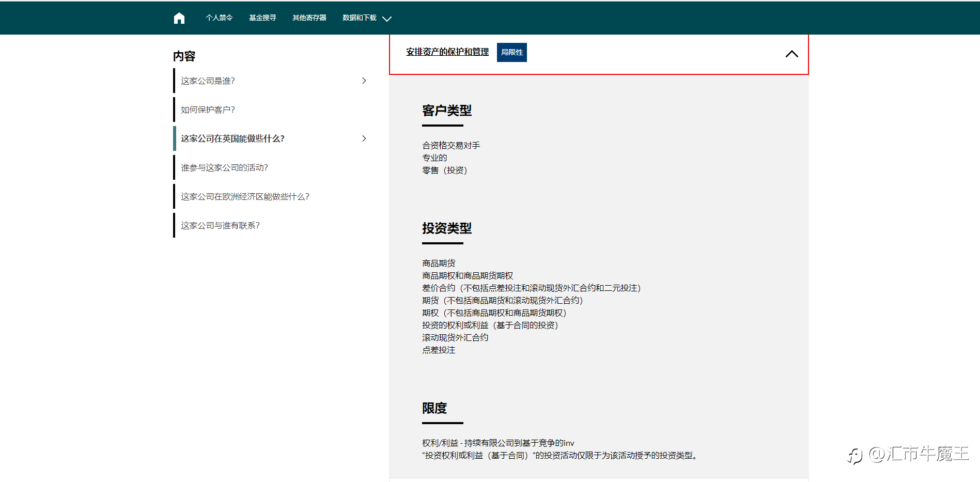Click the text 商品期货
This screenshot has height=482, width=980.
[439, 263]
